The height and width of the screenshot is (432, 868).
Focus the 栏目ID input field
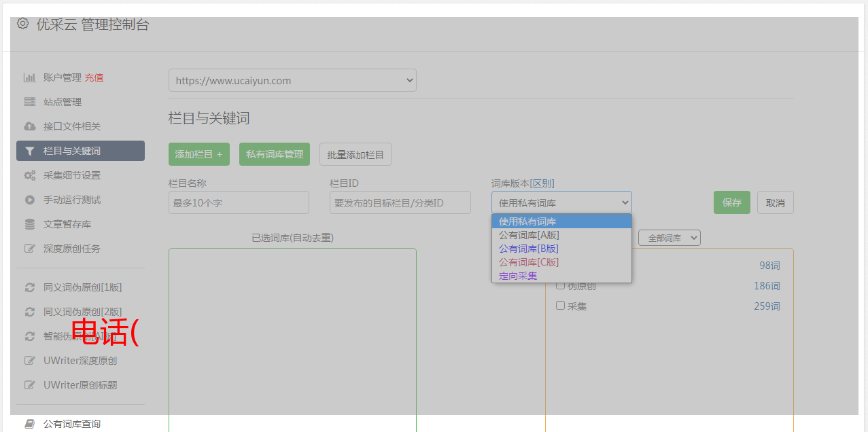[x=400, y=202]
